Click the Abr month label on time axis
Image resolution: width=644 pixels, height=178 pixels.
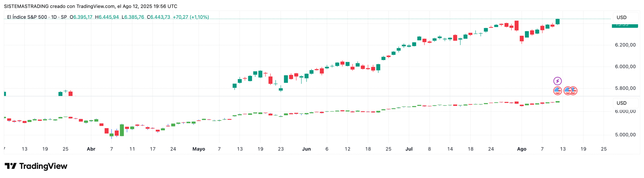(x=91, y=149)
